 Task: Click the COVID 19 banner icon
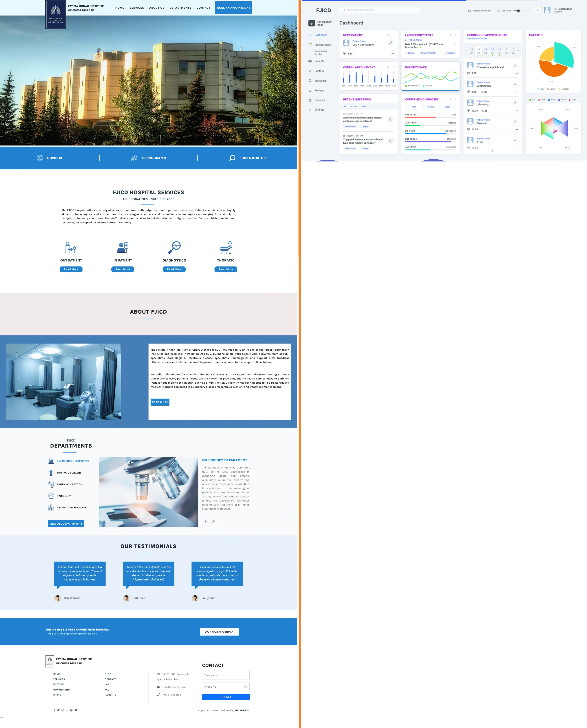40,158
